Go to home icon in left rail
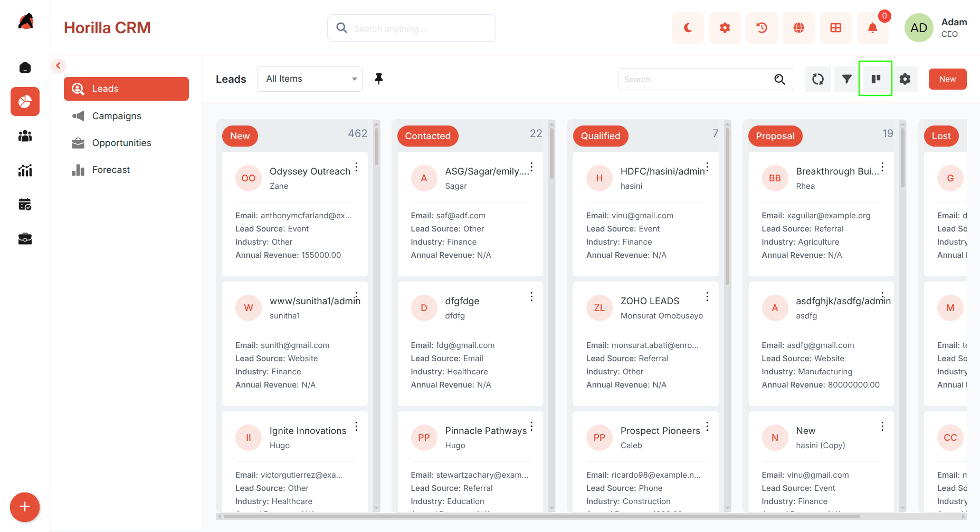Image resolution: width=980 pixels, height=532 pixels. pyautogui.click(x=25, y=67)
